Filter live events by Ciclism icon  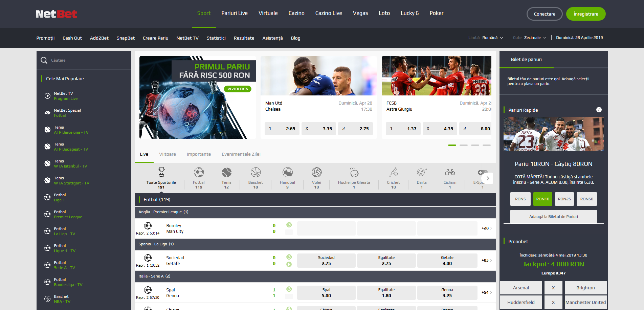[x=450, y=172]
